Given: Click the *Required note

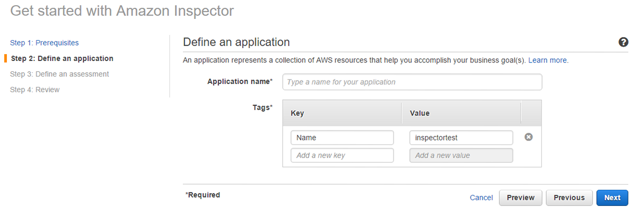Looking at the screenshot, I should point(203,195).
